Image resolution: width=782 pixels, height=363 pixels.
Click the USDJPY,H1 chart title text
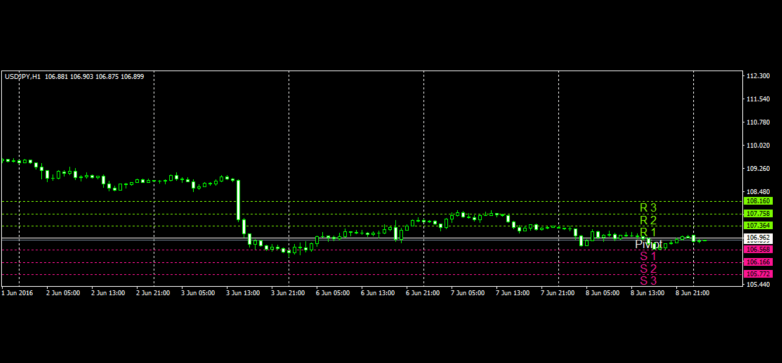pos(23,77)
